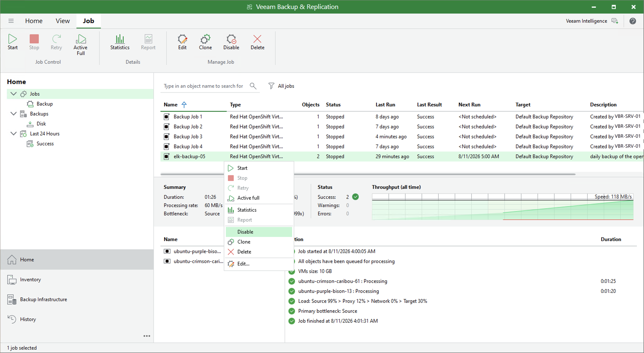Select ubuntu-crimson-cari... object in details list
Viewport: 644px width, 353px height.
point(193,261)
